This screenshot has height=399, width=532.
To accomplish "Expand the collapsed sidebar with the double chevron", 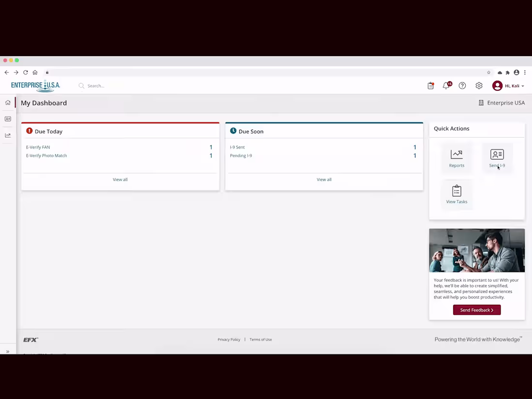I will tap(7, 351).
